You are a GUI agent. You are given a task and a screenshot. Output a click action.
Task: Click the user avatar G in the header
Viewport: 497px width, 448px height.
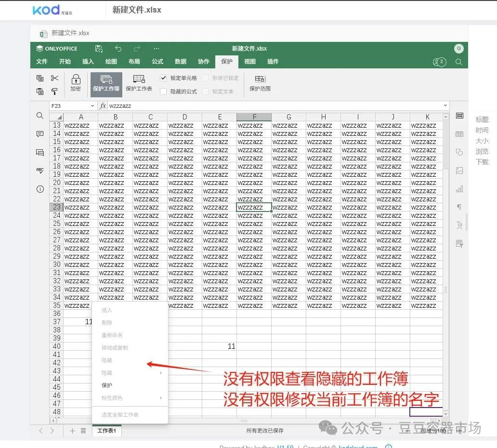tap(458, 49)
